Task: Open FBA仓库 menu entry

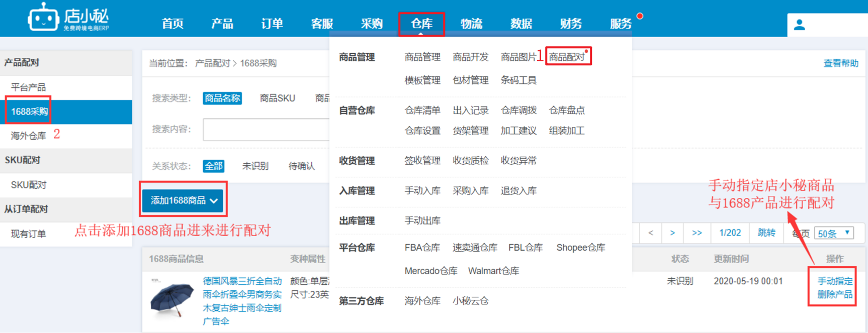Action: (x=422, y=248)
